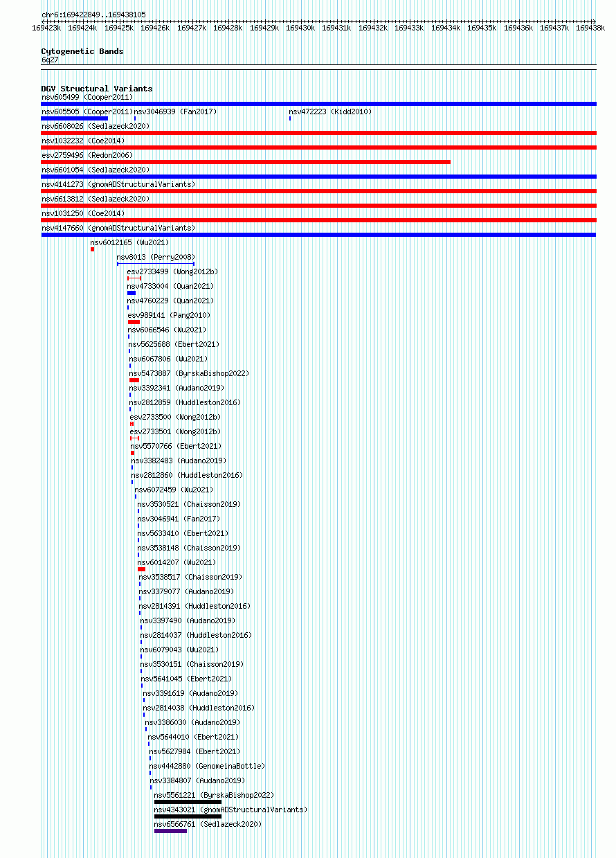
Task: Select nsv6072459 (Wu2021) label
Action: (174, 490)
